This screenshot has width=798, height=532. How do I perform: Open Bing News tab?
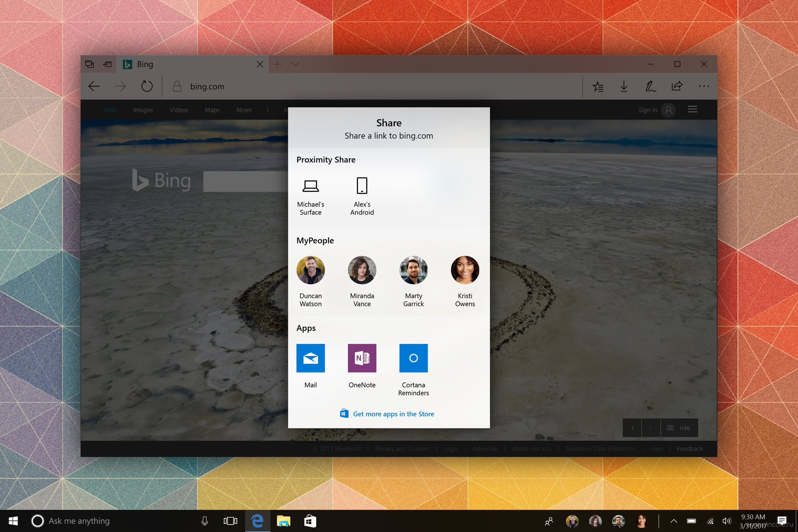(244, 110)
